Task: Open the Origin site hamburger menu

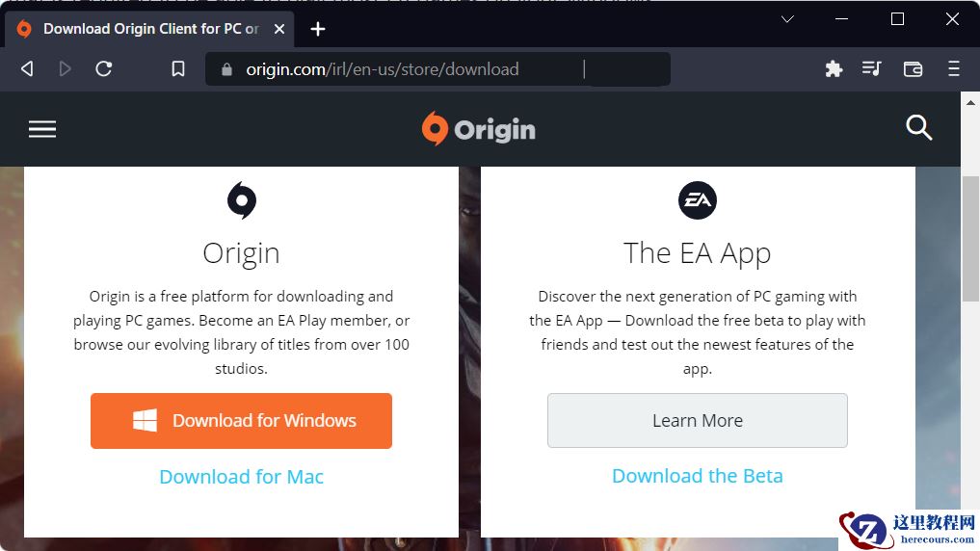Action: point(42,129)
